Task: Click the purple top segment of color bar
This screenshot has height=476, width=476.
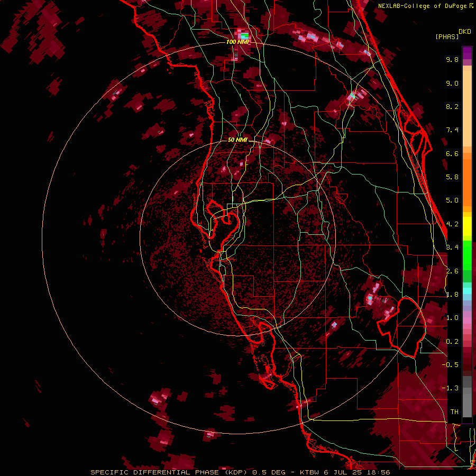Action: (467, 53)
